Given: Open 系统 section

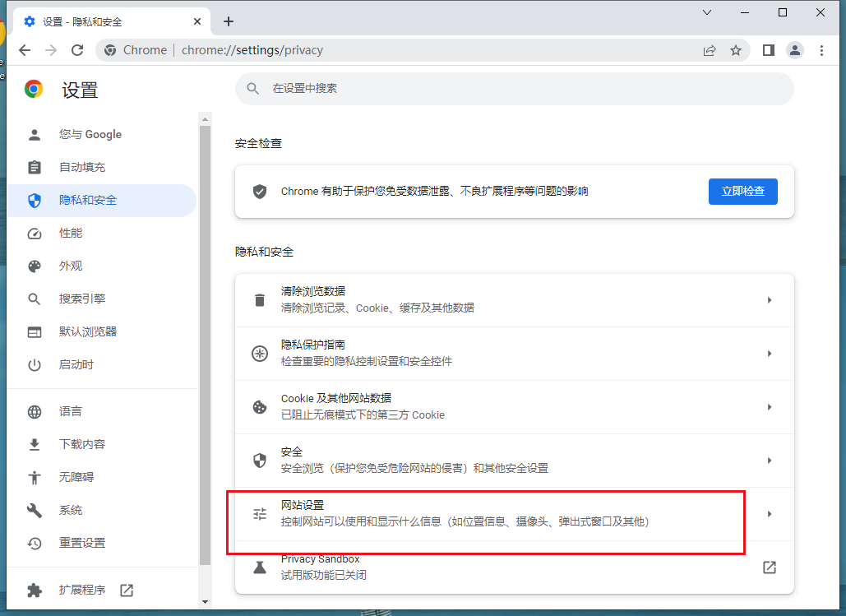Looking at the screenshot, I should [103, 510].
